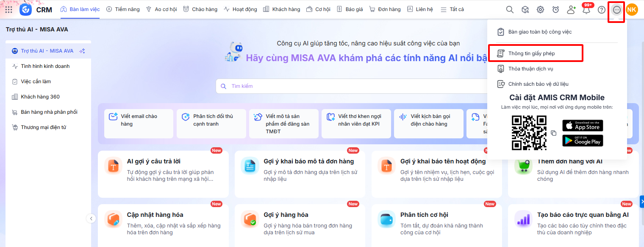Click the Thêm đơn hàng với AI cart icon
This screenshot has width=644, height=247.
click(524, 166)
